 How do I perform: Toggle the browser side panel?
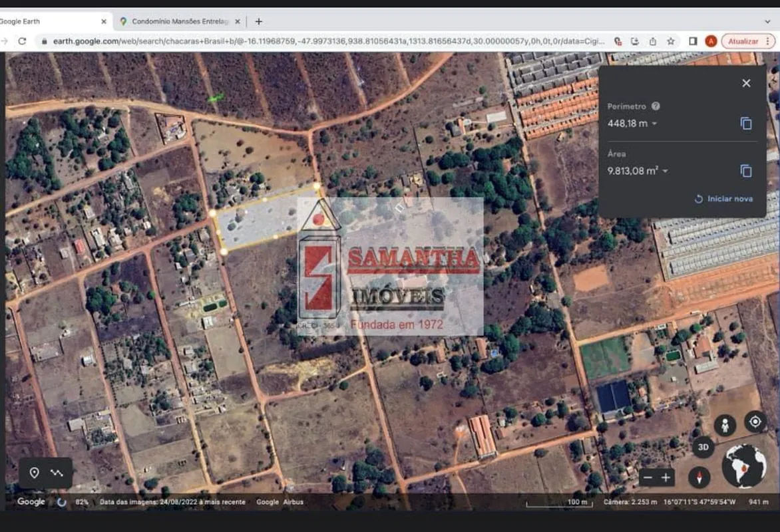693,41
